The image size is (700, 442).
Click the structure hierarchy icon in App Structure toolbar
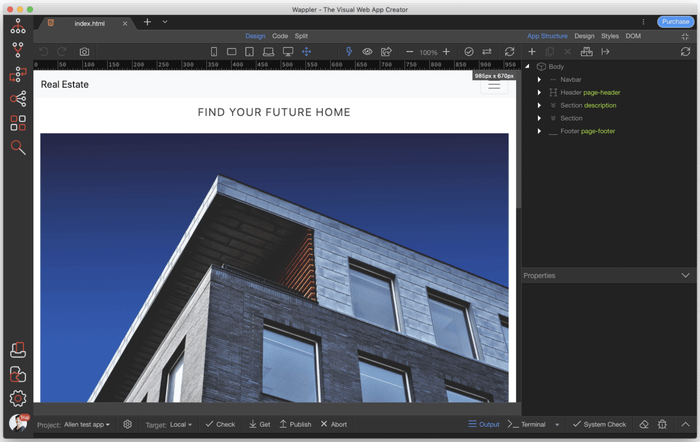pyautogui.click(x=587, y=52)
